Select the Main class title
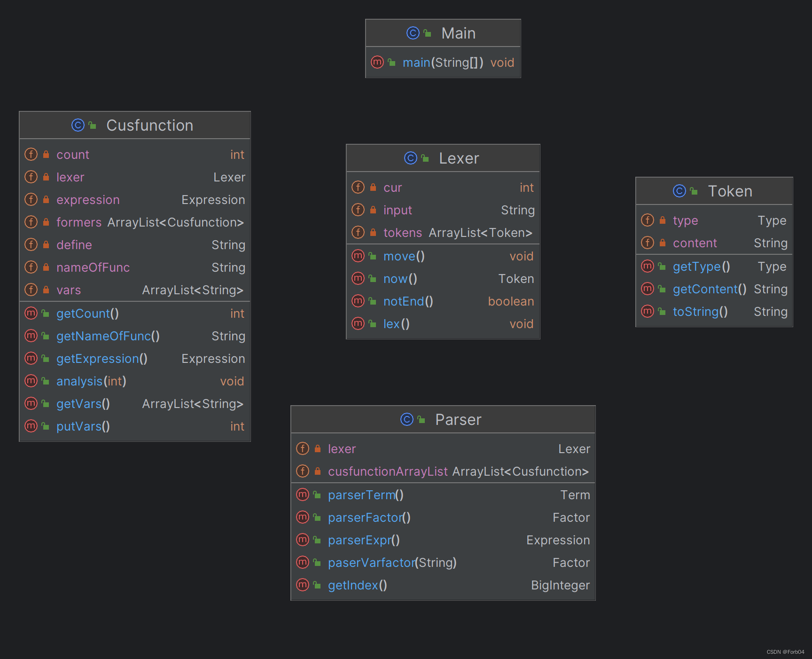 point(459,33)
